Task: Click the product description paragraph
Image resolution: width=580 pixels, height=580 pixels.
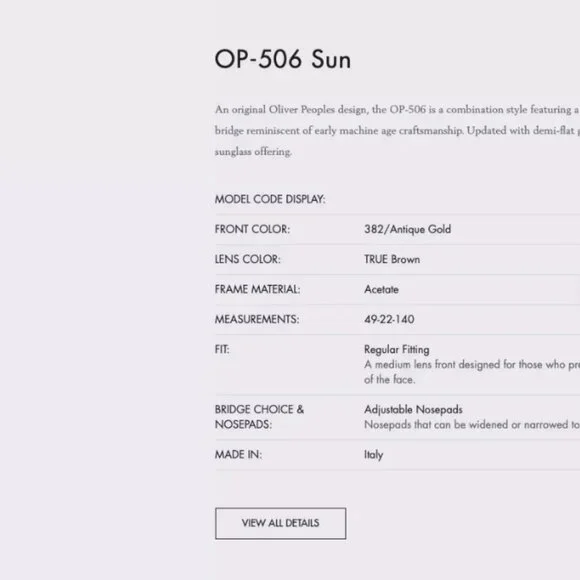Action: coord(397,130)
